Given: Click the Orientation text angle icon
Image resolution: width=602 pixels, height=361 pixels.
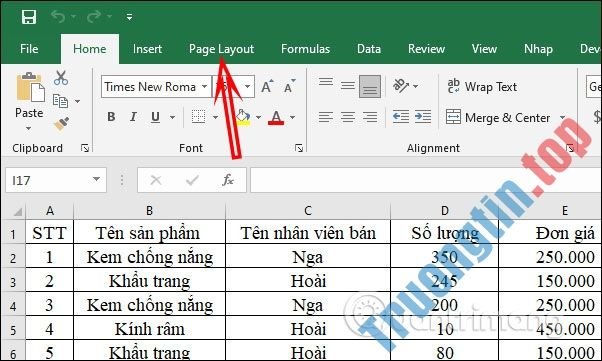Looking at the screenshot, I should click(x=401, y=86).
